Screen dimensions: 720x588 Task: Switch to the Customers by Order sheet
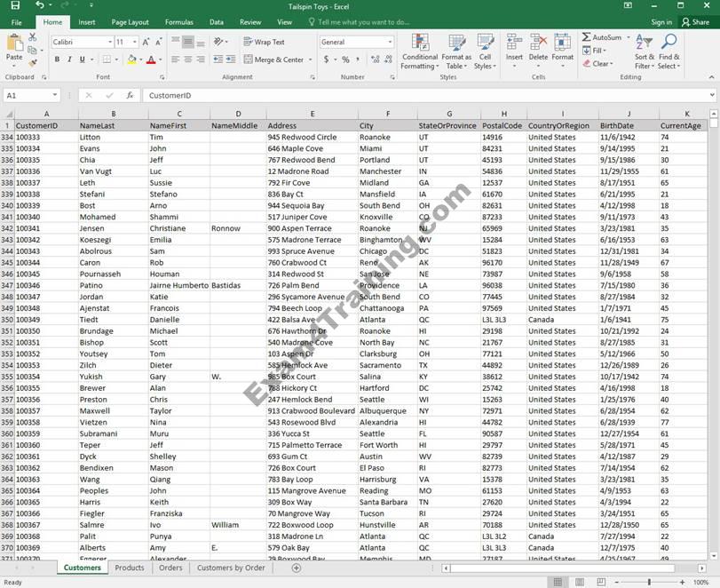[x=231, y=568]
